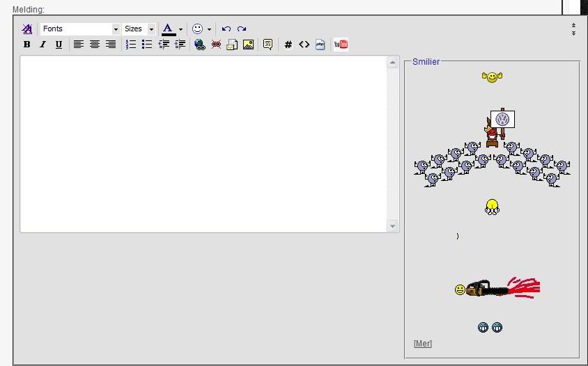Click the remove formatting icon
The image size is (588, 366).
click(x=26, y=29)
